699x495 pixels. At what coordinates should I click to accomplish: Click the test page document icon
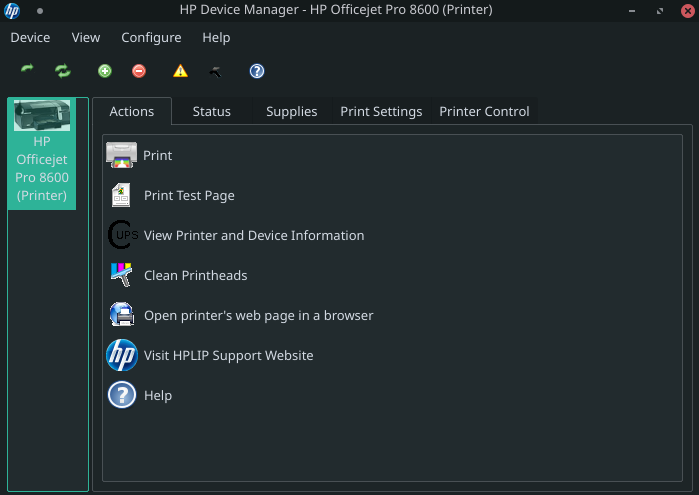coord(121,195)
